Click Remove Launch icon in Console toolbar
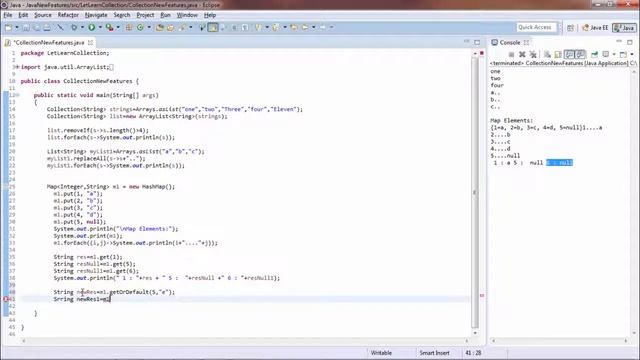The width and height of the screenshot is (640, 360). tap(522, 54)
